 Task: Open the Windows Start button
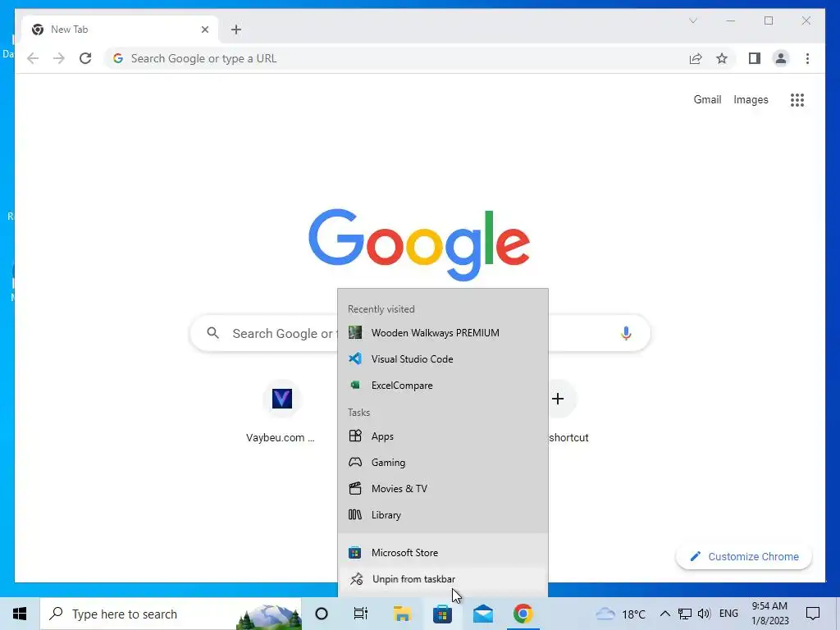[20, 614]
